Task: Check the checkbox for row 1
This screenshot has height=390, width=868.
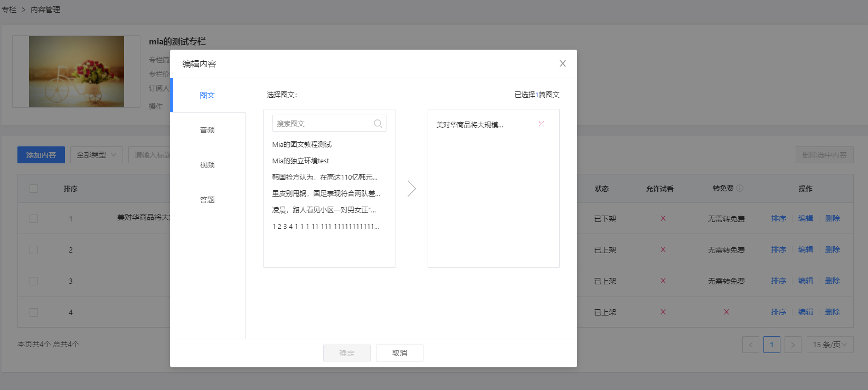Action: point(34,219)
